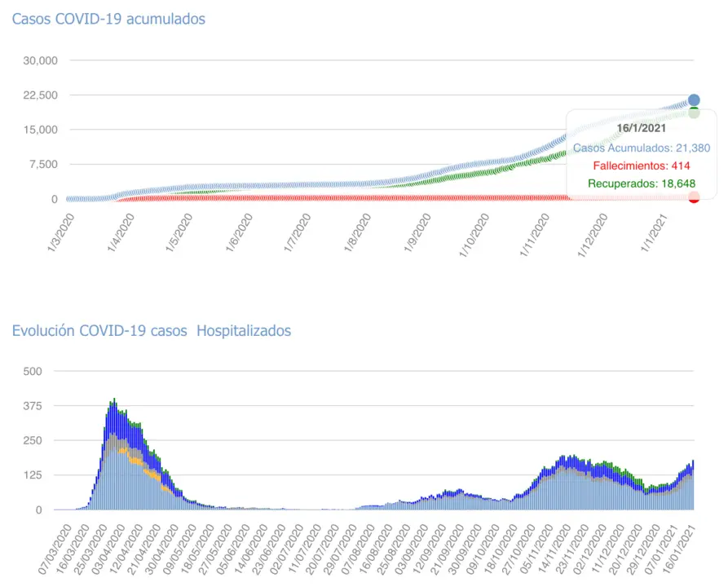The height and width of the screenshot is (587, 728).
Task: Click the 7,500 y-axis label
Action: coord(43,165)
